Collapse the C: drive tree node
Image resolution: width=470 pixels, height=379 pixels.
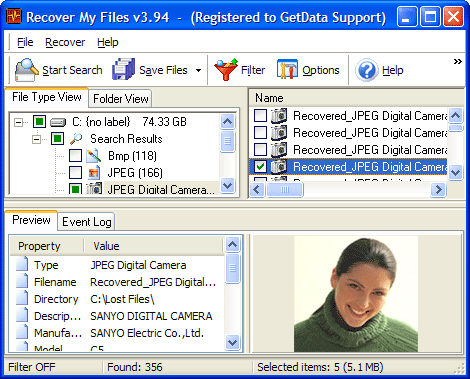point(19,122)
